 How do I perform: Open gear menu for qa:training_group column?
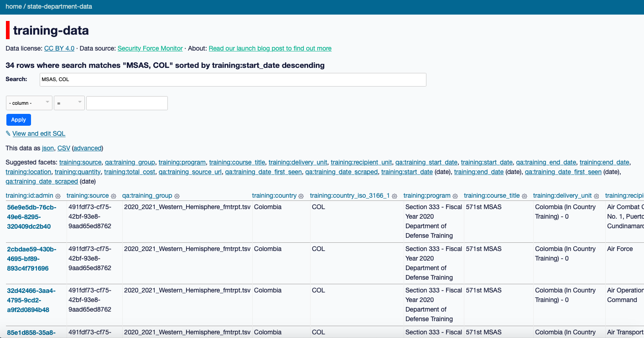point(177,196)
